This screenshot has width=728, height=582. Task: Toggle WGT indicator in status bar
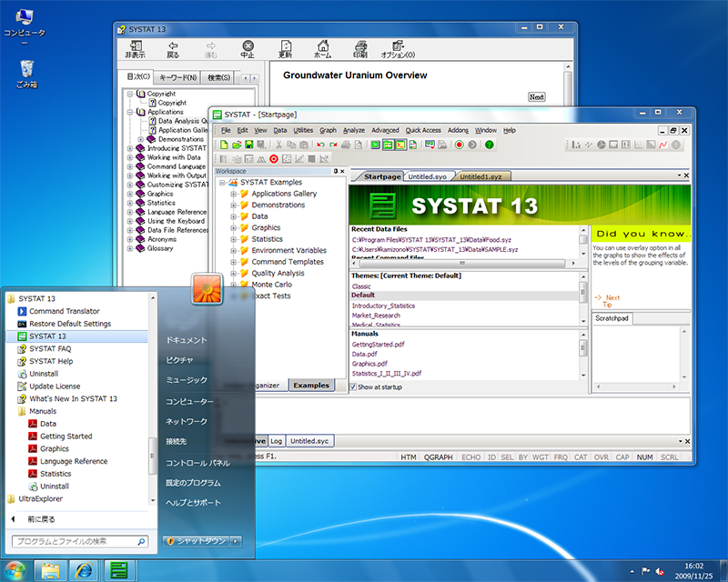pos(541,457)
